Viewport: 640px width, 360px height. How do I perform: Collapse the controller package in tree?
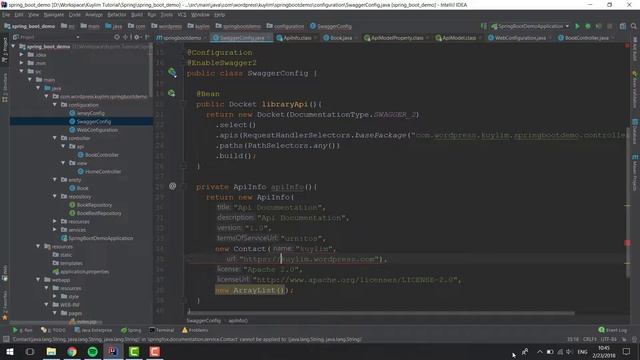pyautogui.click(x=55, y=138)
